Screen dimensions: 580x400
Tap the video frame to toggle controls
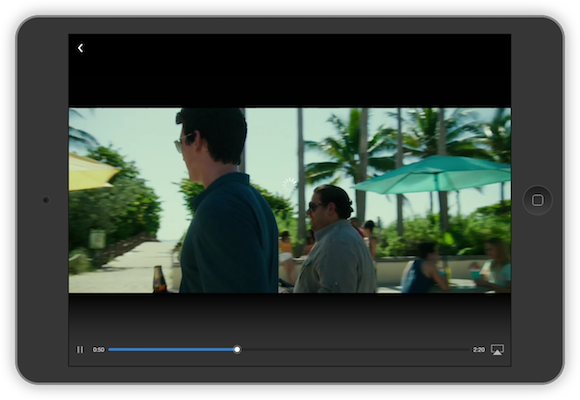click(290, 200)
